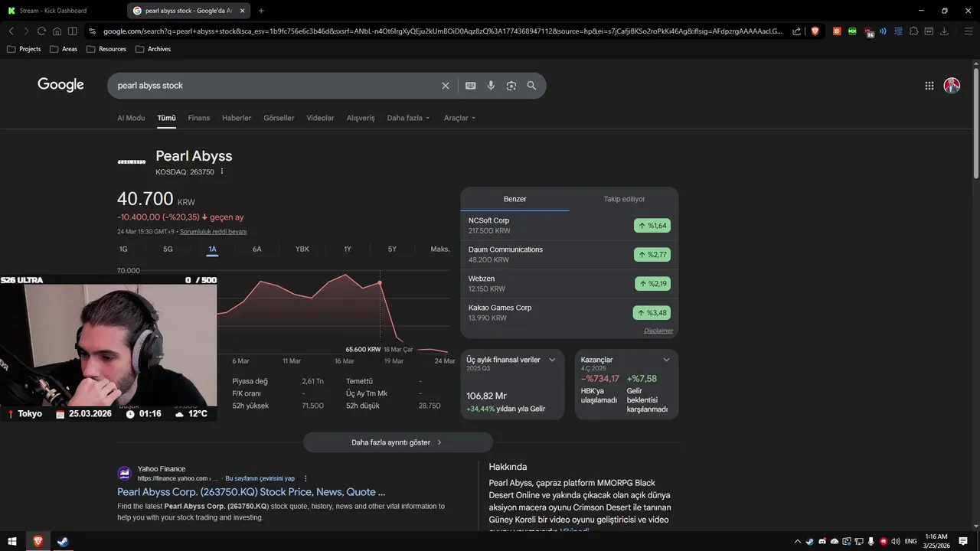Select the 1Y chart range
980x551 pixels.
point(348,249)
